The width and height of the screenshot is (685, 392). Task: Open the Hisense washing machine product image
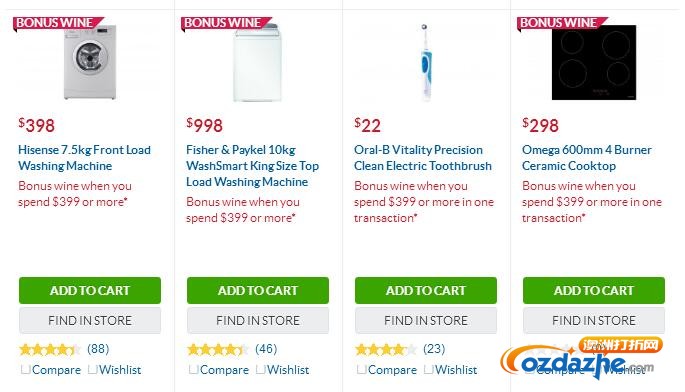coord(90,62)
